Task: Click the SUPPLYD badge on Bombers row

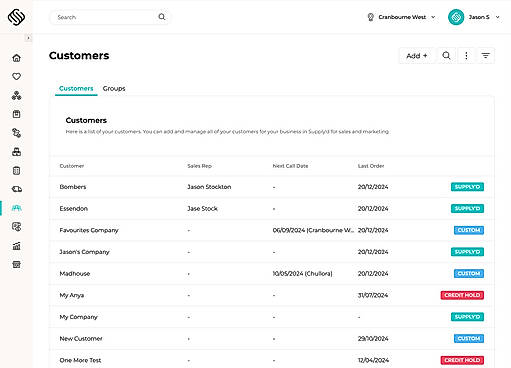Action: tap(467, 187)
